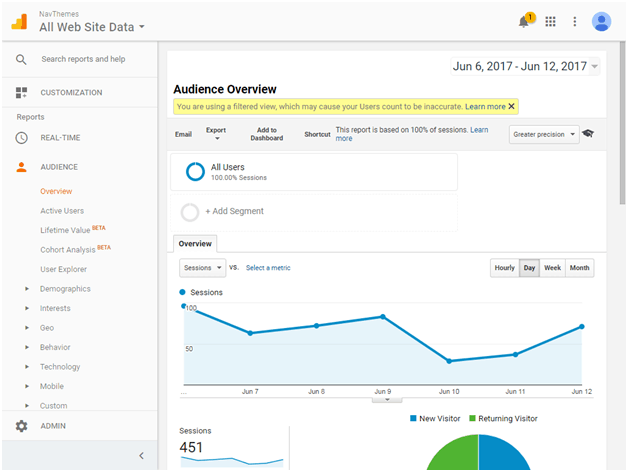Click in the Search reports and help field
This screenshot has width=628, height=472.
(83, 59)
